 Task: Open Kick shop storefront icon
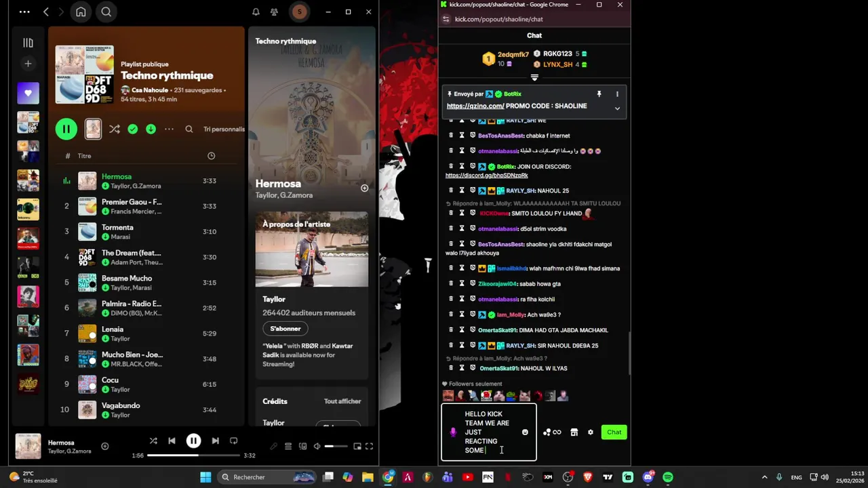pyautogui.click(x=574, y=432)
